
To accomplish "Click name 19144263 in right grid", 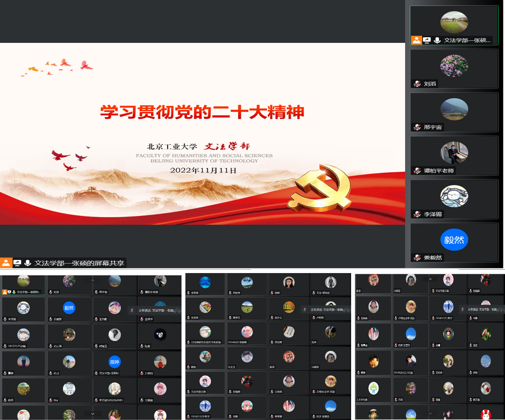I will click(x=403, y=372).
